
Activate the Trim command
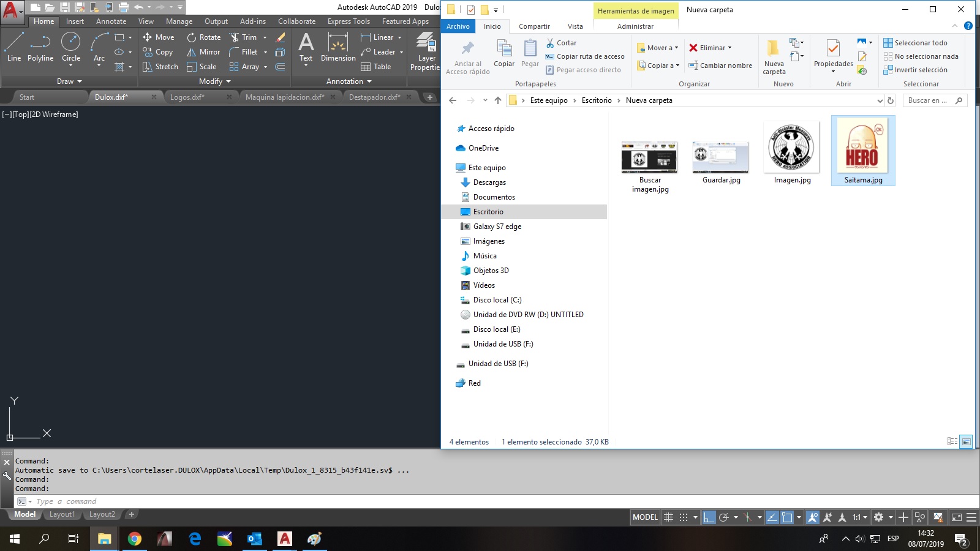click(x=243, y=37)
